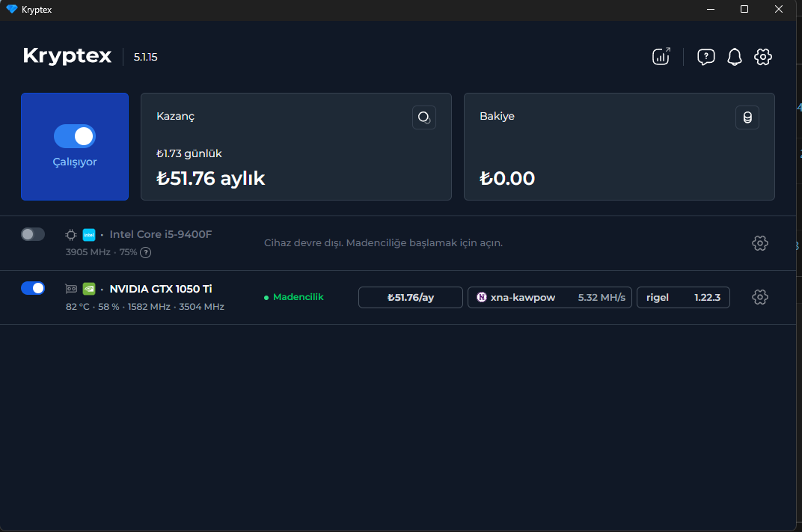The image size is (802, 532).
Task: Click the GPU card icon
Action: coord(71,289)
